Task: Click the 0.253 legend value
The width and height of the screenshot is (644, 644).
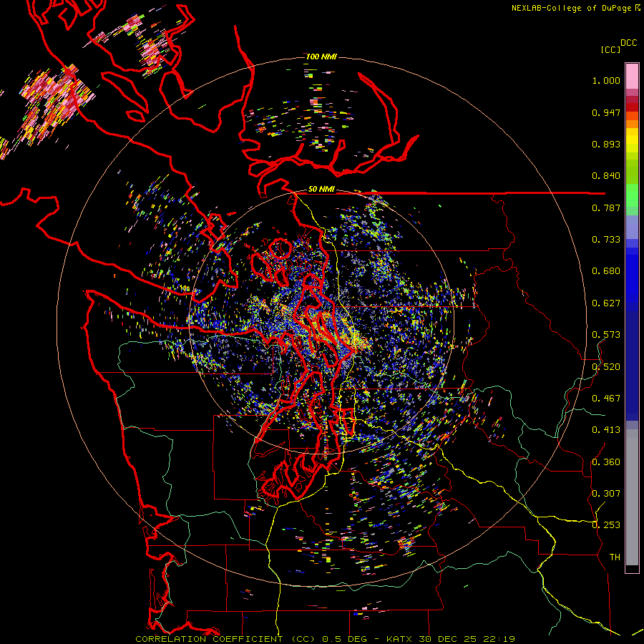Action: coord(606,525)
